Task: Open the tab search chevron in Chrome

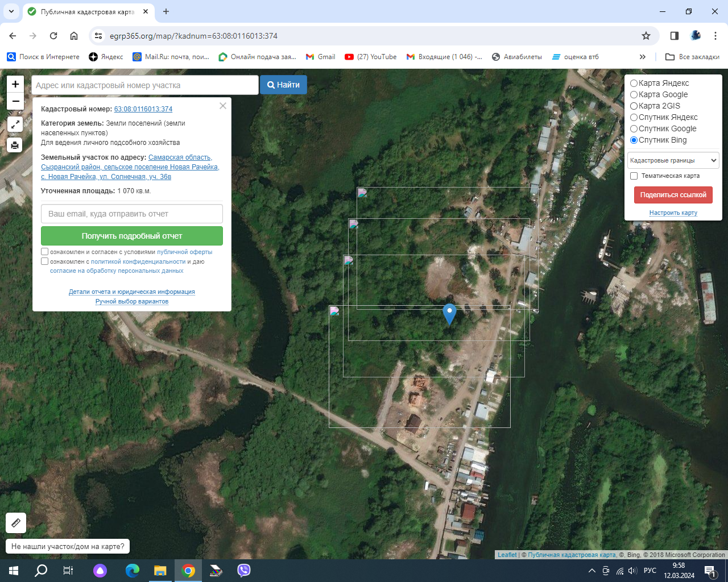Action: (11, 11)
